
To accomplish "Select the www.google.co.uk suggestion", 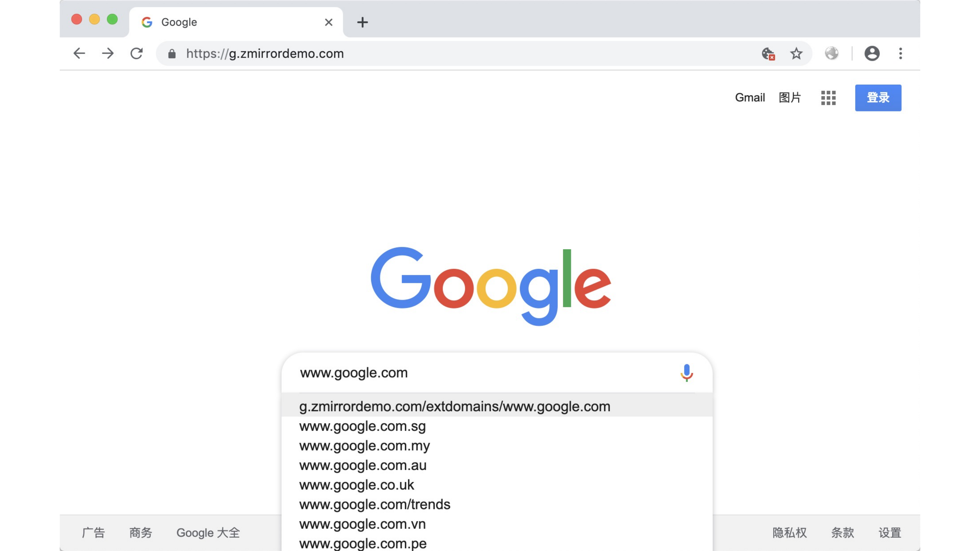I will (356, 485).
